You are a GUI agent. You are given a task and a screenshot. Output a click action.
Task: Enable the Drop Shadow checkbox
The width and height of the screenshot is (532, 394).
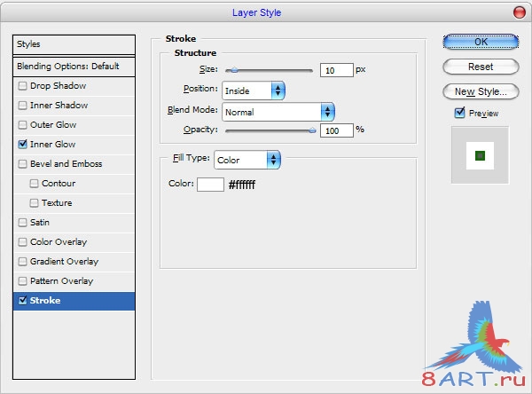pyautogui.click(x=22, y=86)
